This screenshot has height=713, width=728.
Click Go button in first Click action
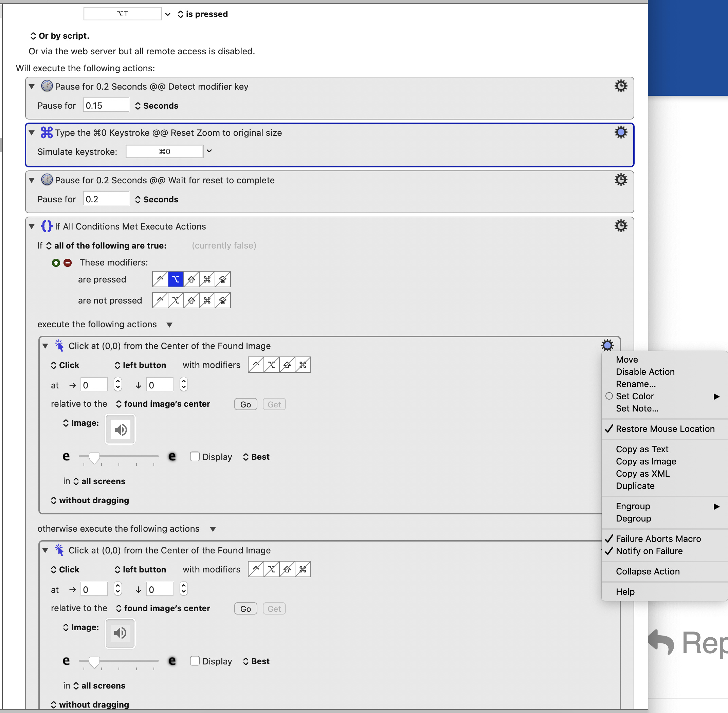[245, 404]
